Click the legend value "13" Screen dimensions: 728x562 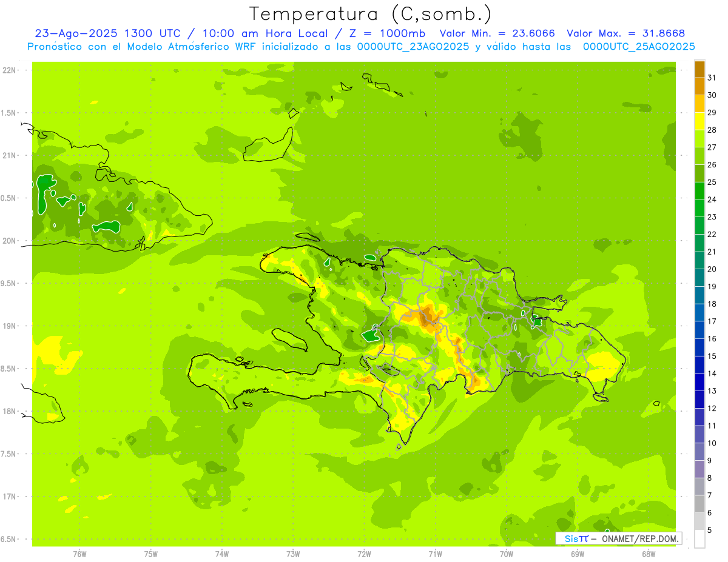[712, 391]
